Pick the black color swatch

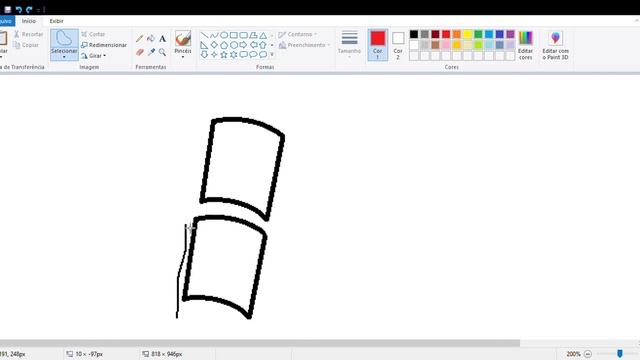[x=414, y=34]
